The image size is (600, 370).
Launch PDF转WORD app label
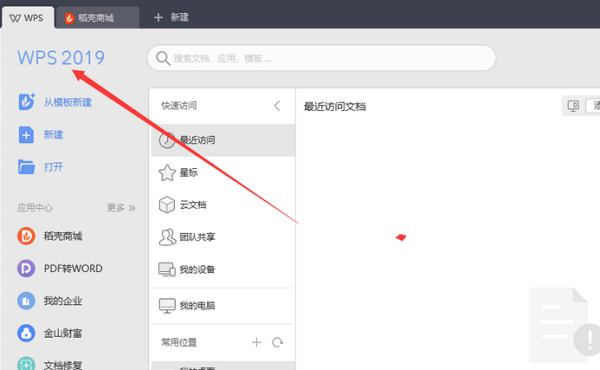(73, 268)
